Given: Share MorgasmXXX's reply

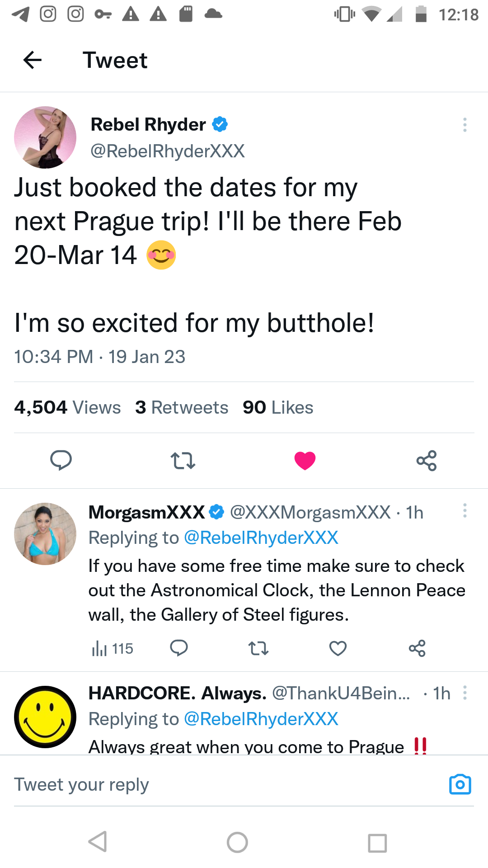Looking at the screenshot, I should (x=417, y=648).
